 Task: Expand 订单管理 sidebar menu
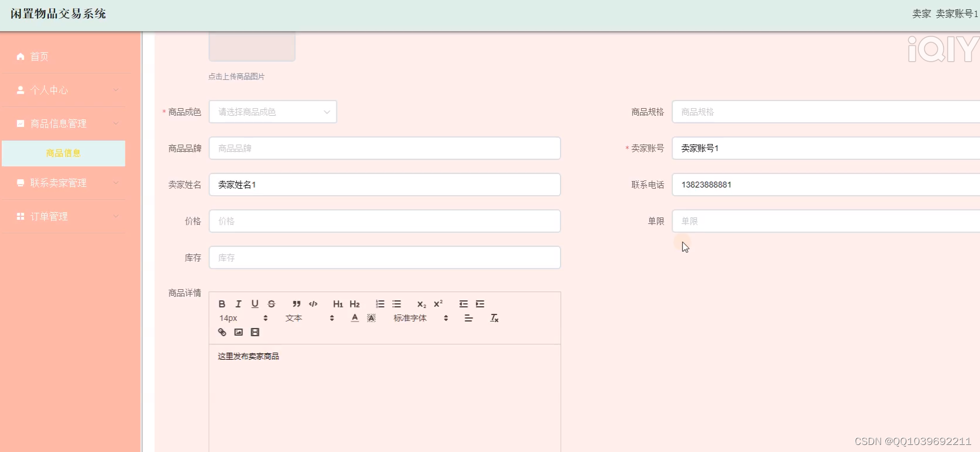pyautogui.click(x=63, y=216)
